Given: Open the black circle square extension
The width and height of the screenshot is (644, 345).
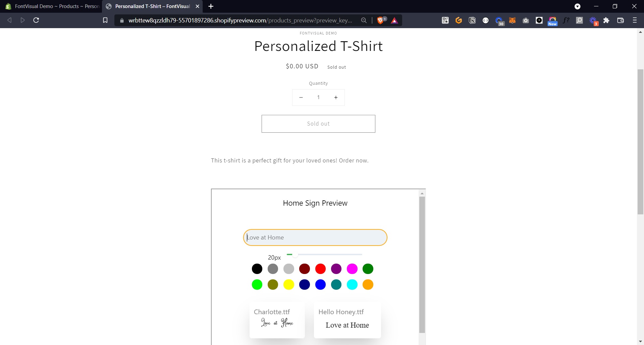Looking at the screenshot, I should click(539, 20).
